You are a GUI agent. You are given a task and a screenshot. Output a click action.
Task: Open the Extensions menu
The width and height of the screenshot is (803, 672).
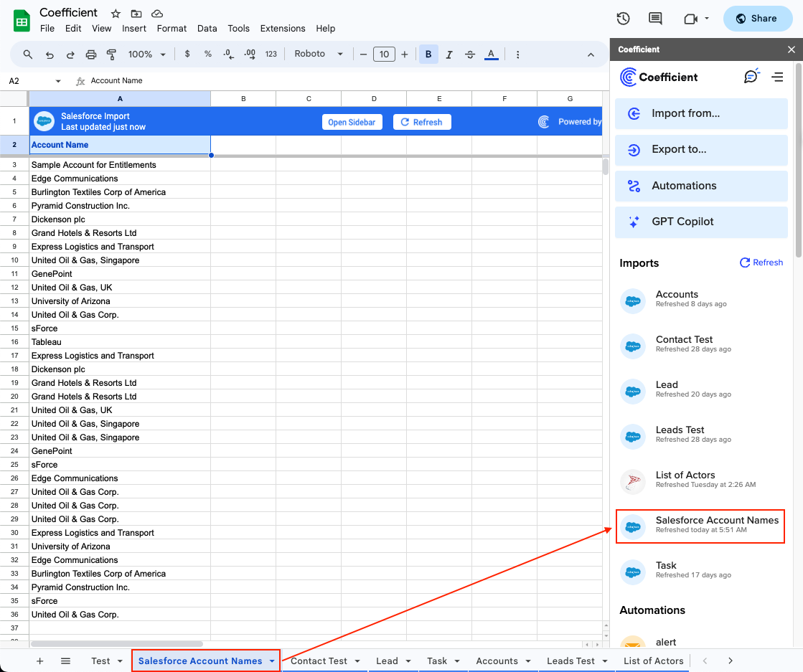point(283,29)
